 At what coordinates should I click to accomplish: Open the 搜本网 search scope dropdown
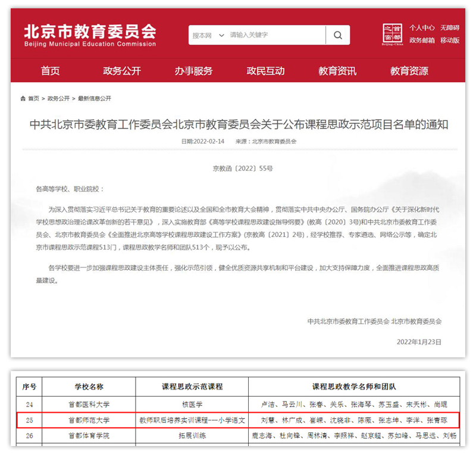click(x=208, y=35)
